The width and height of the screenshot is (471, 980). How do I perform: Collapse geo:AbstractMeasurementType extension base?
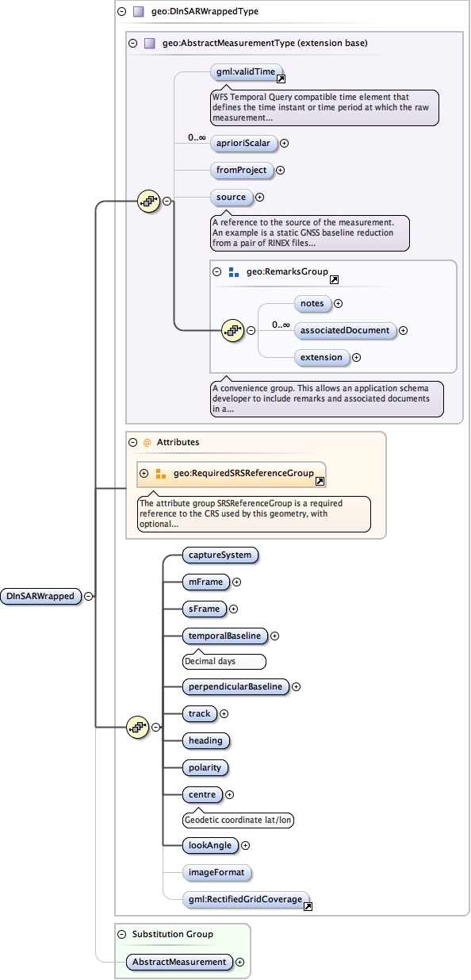[x=132, y=43]
